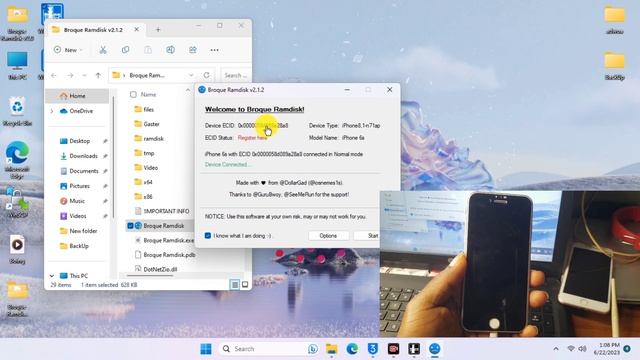Open the New dropdown in Explorer
640x360 pixels.
(69, 50)
